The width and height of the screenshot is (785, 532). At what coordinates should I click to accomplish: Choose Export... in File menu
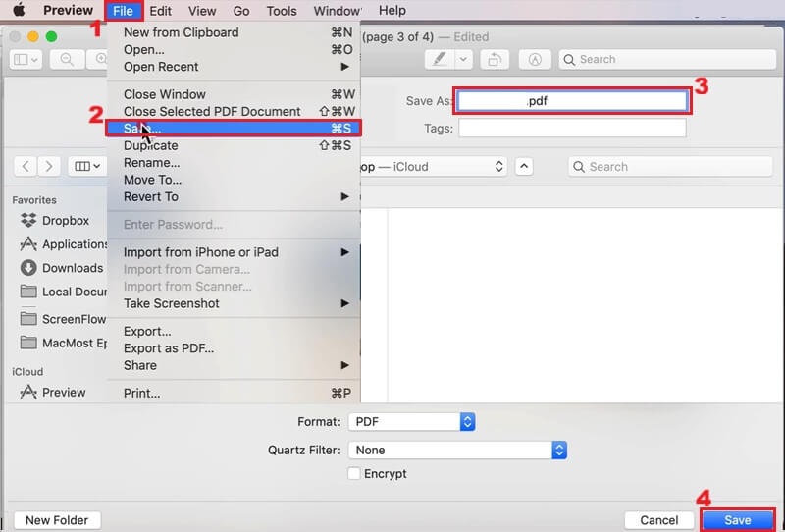pos(234,331)
